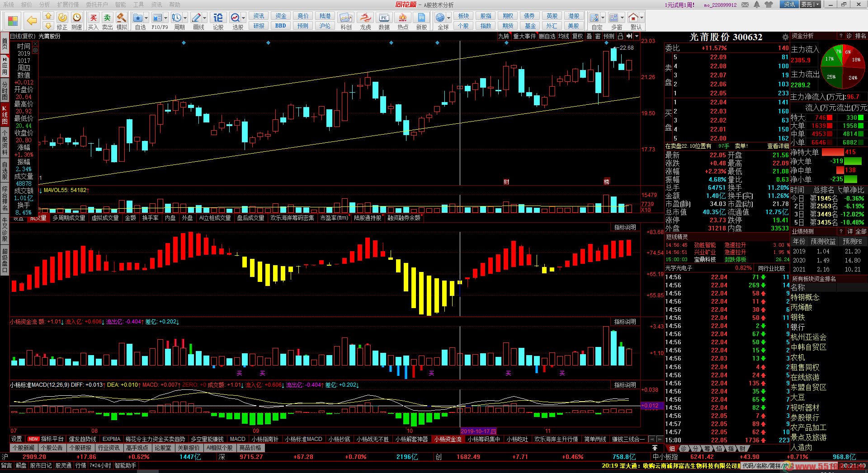Click the skin shirt icon
Viewport: 868px width, 473px height.
(769, 5)
